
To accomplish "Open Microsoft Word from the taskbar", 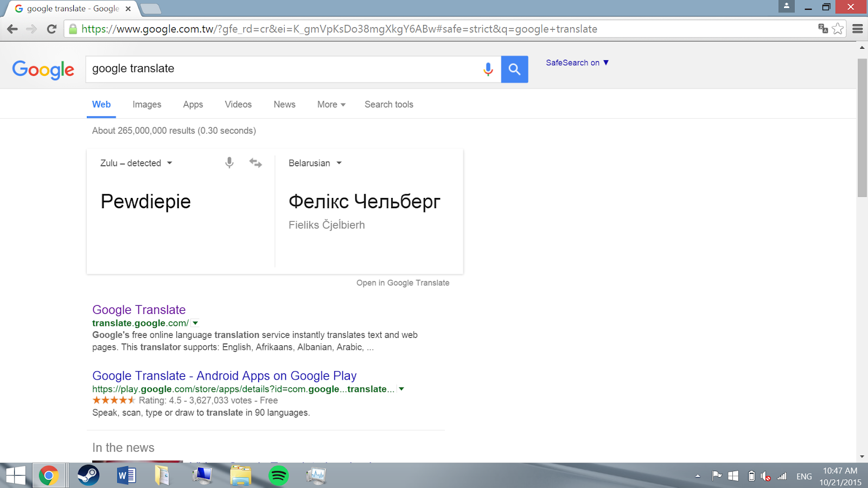I will point(126,476).
